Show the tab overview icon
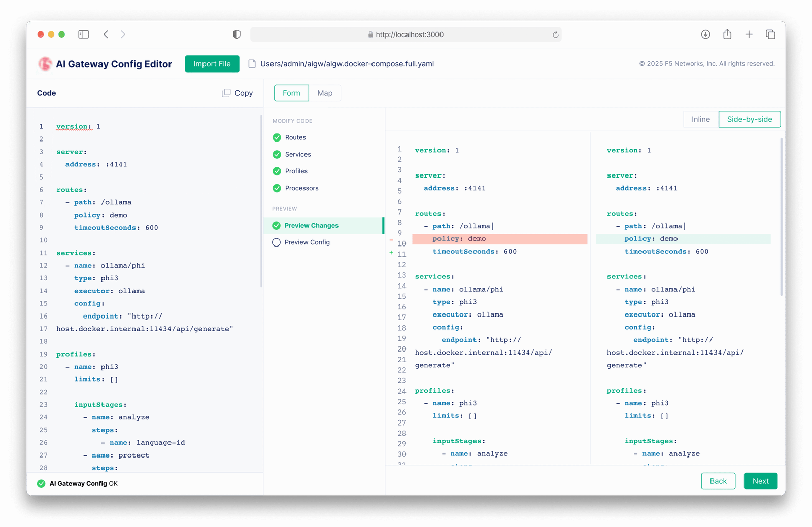This screenshot has height=527, width=812. (x=770, y=34)
